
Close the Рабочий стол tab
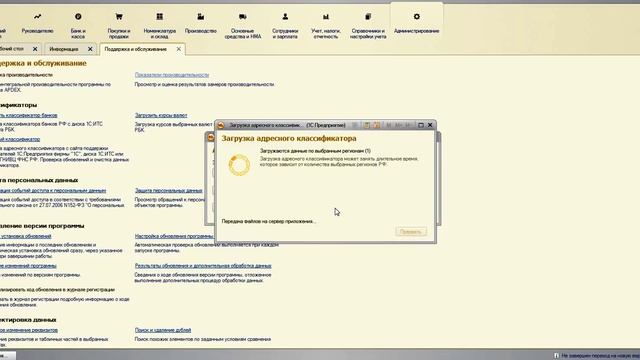pyautogui.click(x=35, y=49)
